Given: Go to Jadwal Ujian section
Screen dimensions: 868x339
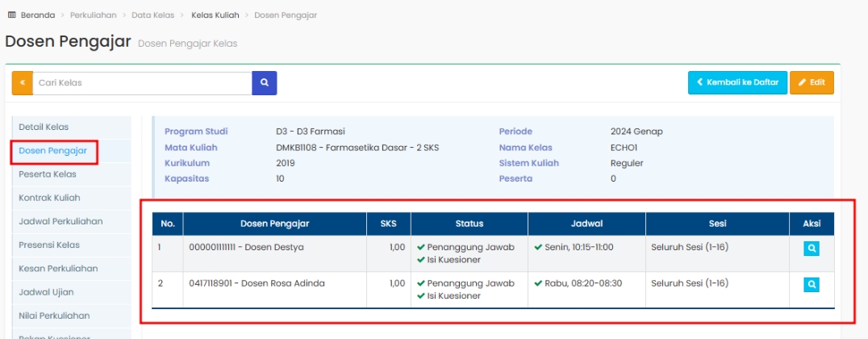Looking at the screenshot, I should point(46,292).
